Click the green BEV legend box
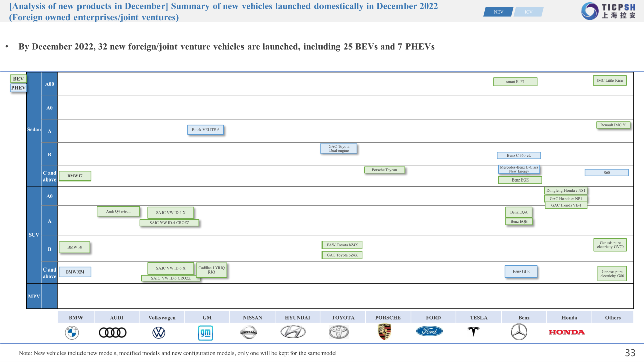Screen dimensions: 644x362 pos(18,79)
